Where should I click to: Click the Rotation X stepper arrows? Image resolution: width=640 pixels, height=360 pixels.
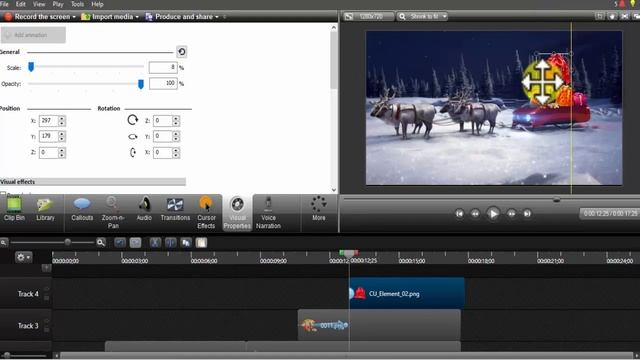tap(176, 153)
